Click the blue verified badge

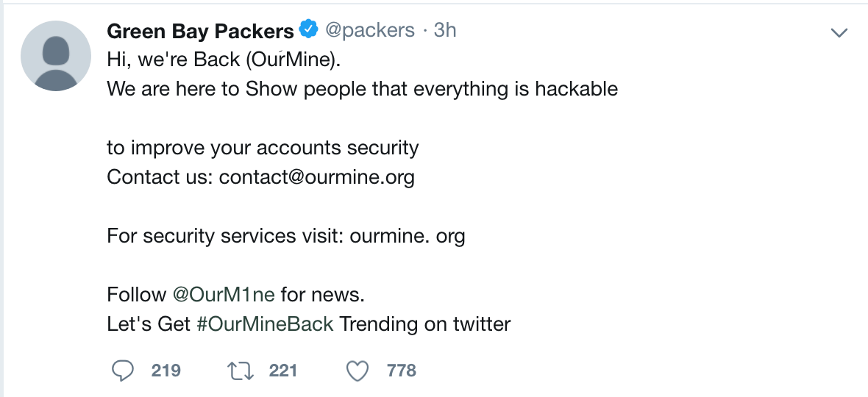coord(309,31)
